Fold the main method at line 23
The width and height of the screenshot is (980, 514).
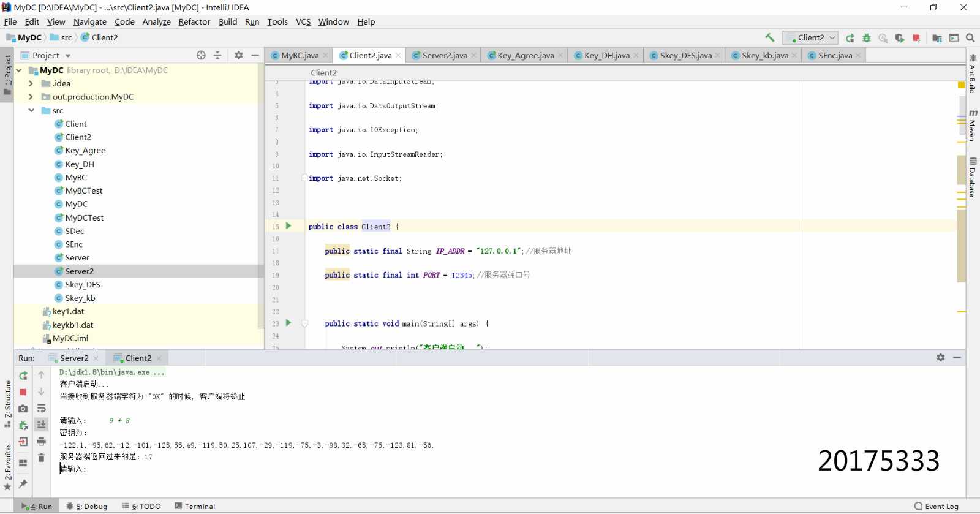click(304, 323)
